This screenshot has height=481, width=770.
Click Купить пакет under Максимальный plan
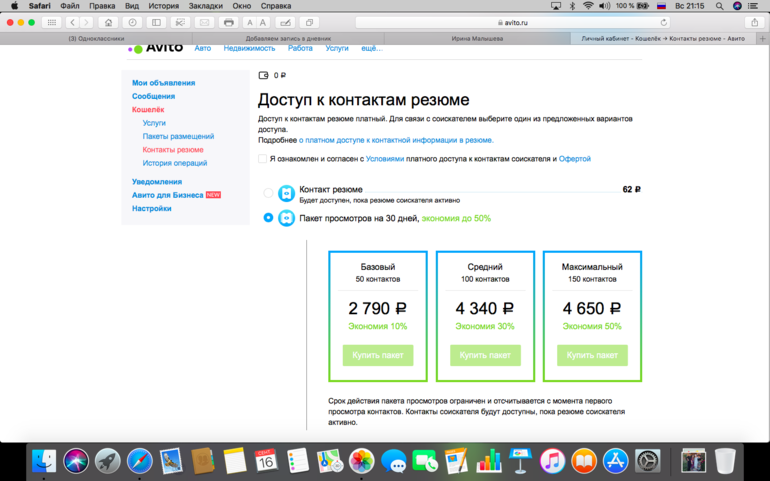coord(592,355)
